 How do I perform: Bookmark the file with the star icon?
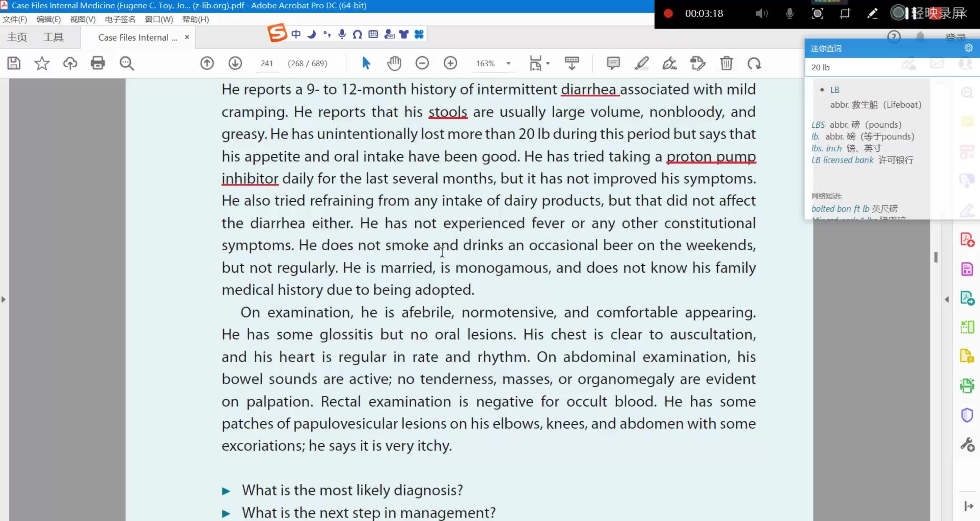(x=42, y=63)
